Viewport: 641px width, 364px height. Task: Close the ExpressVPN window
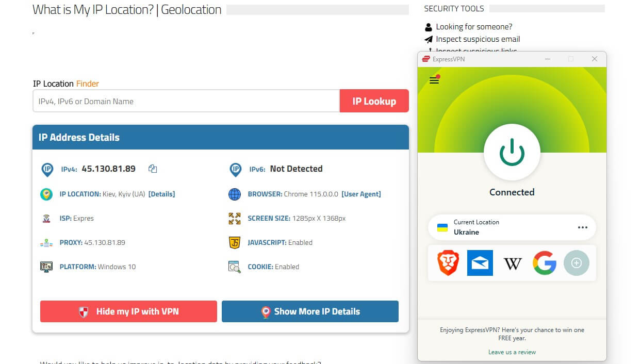coord(595,59)
